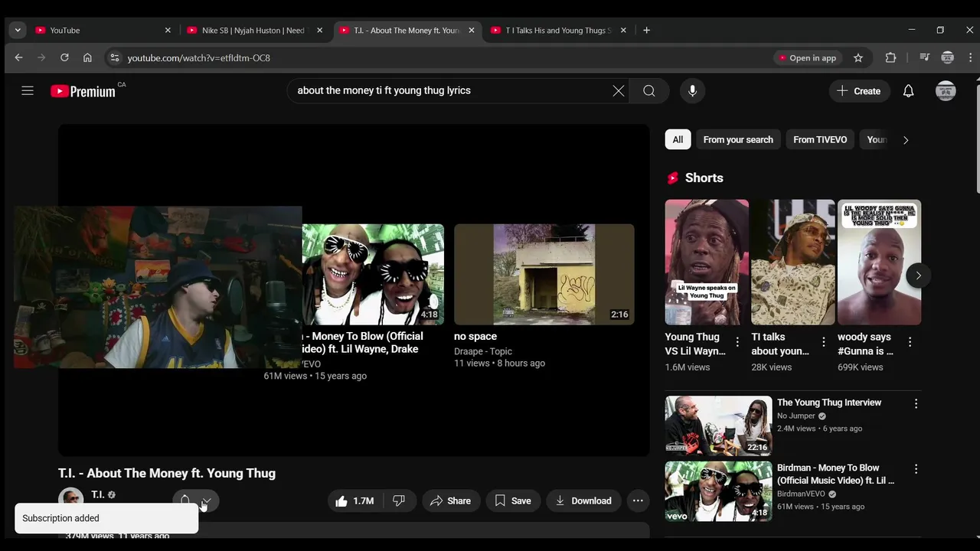Open options for woody says short
Viewport: 980px width, 551px height.
(x=910, y=342)
